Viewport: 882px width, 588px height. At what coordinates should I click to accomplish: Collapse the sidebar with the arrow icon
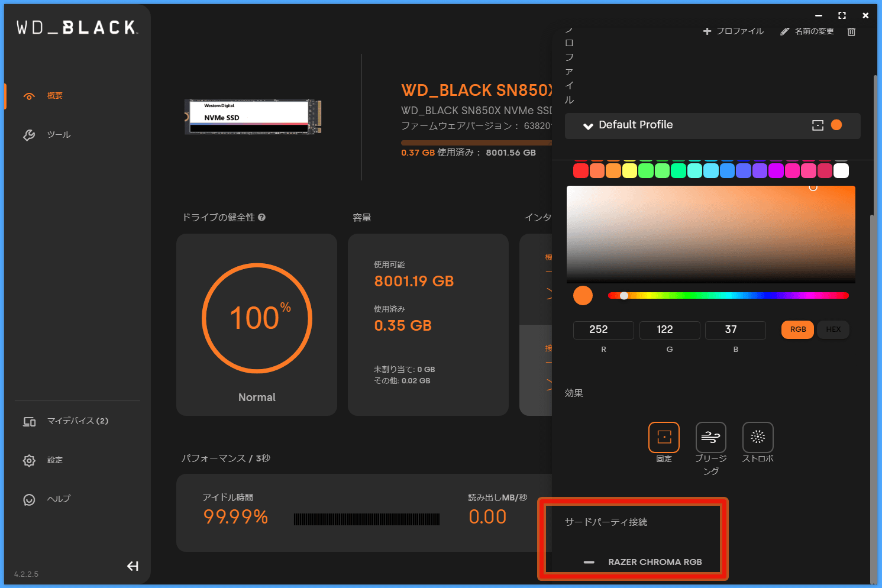133,566
